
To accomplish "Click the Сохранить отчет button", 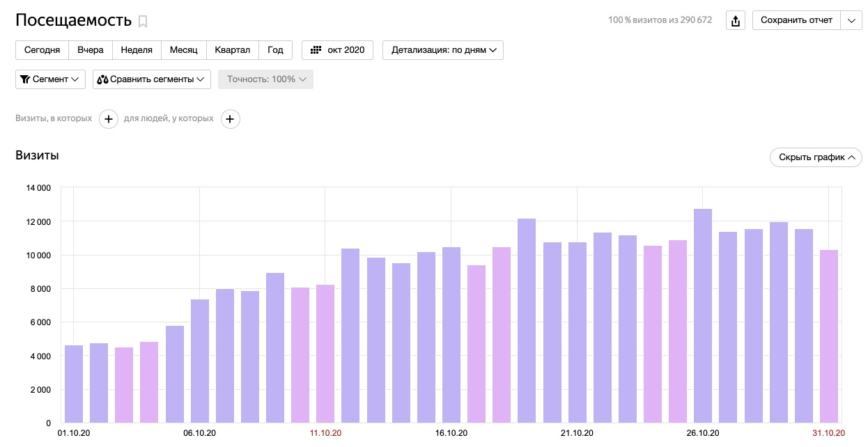I will click(x=797, y=20).
